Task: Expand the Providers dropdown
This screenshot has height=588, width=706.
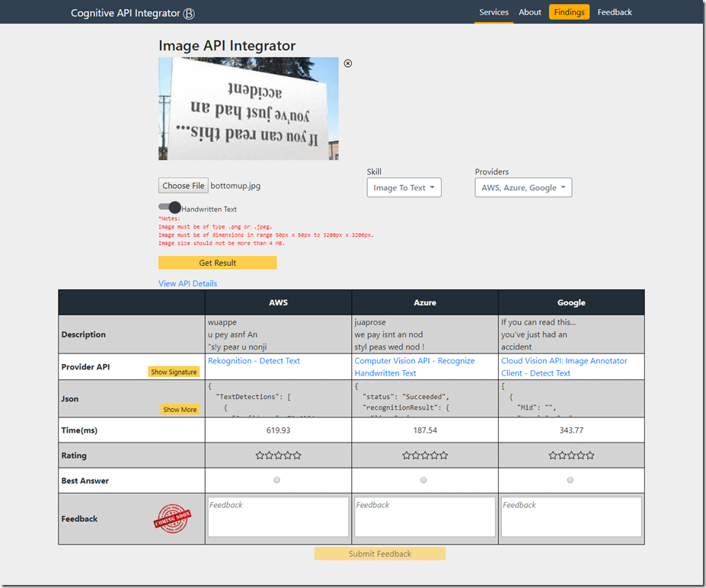Action: tap(522, 187)
